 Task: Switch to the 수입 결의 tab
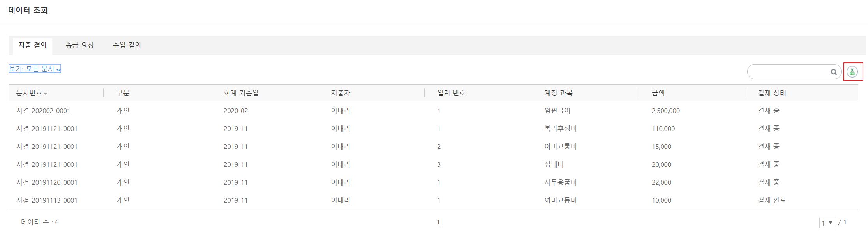pos(127,45)
